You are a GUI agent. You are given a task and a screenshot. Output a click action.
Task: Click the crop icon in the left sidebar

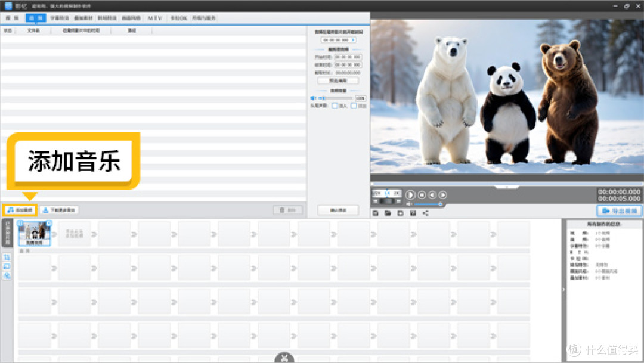[x=7, y=257]
